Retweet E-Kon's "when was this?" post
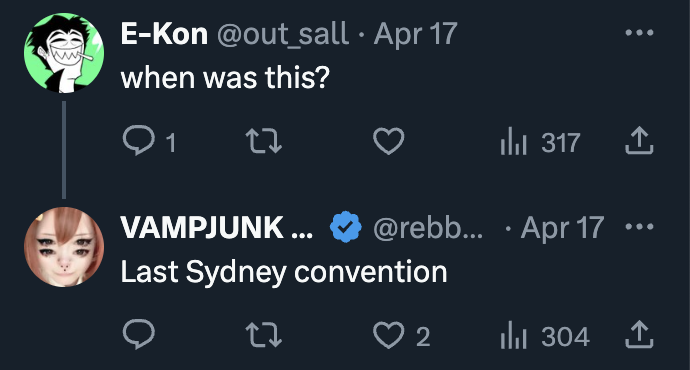 click(263, 141)
